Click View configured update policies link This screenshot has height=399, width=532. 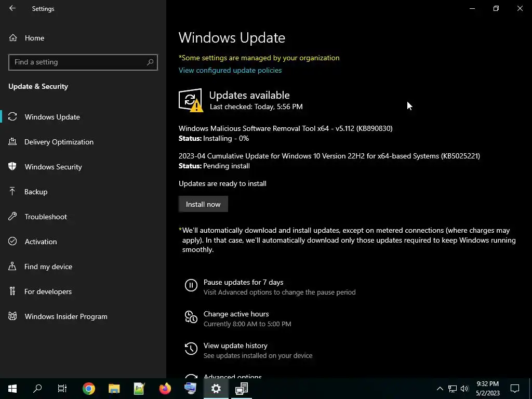point(230,70)
